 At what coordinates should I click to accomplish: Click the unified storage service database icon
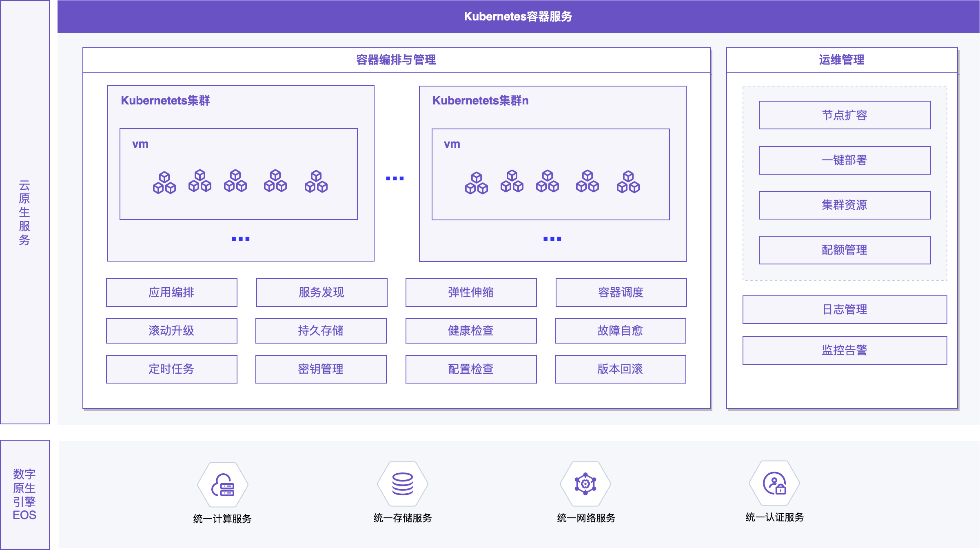(403, 484)
